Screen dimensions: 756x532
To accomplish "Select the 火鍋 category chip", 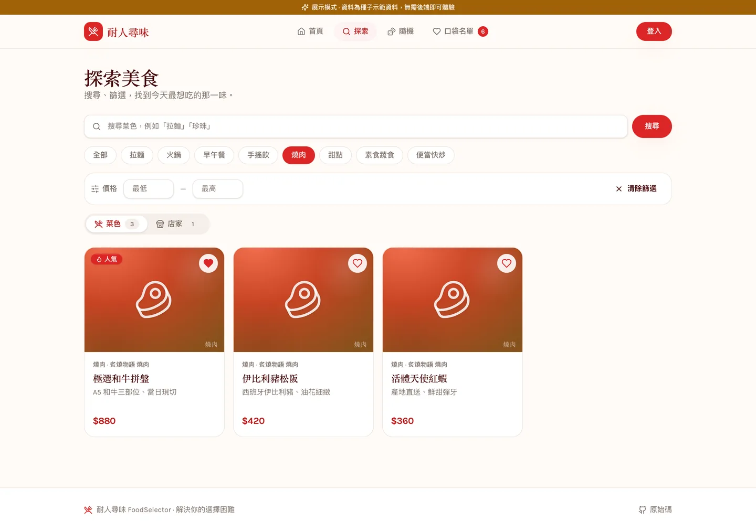I will click(x=174, y=155).
